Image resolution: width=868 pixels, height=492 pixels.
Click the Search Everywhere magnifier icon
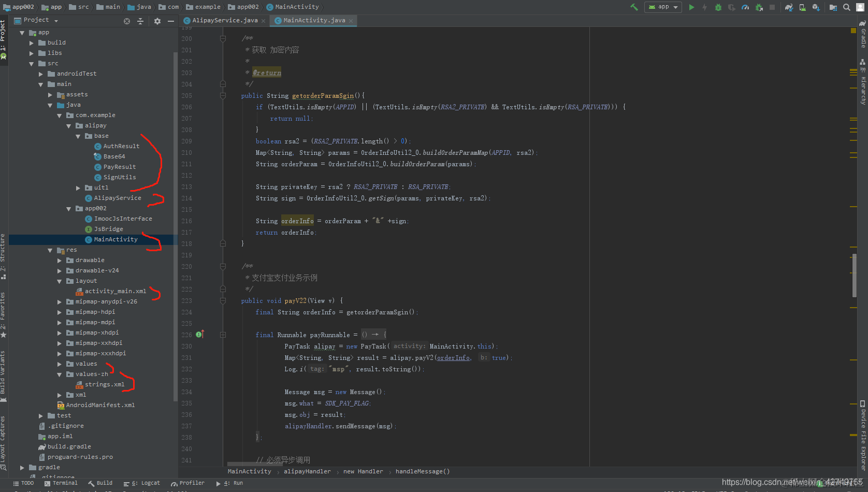(847, 7)
